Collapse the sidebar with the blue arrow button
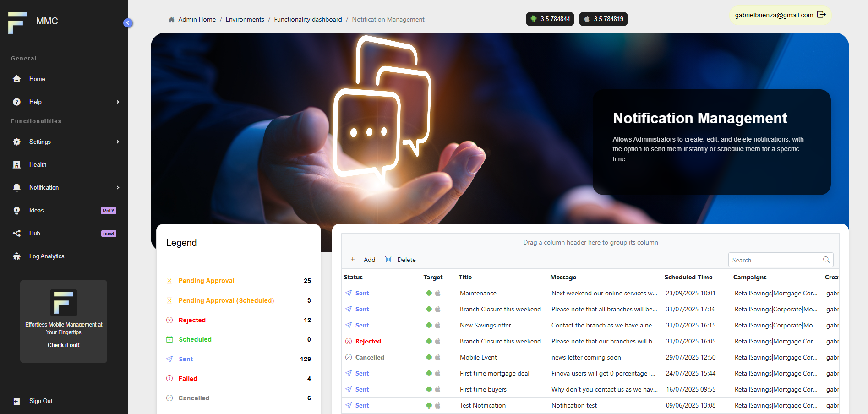The width and height of the screenshot is (868, 414). (128, 22)
